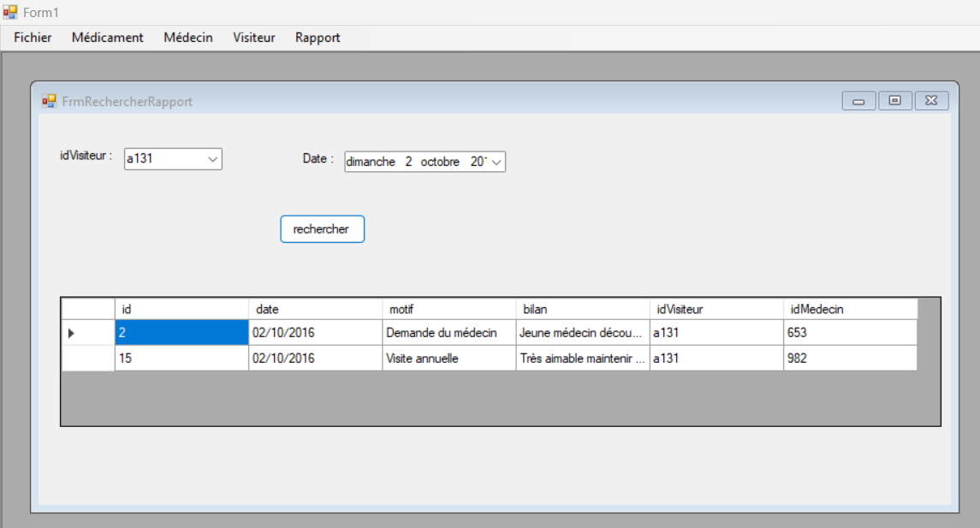Screen dimensions: 980x528
Task: Expand the idVisiteur combo box
Action: (212, 158)
